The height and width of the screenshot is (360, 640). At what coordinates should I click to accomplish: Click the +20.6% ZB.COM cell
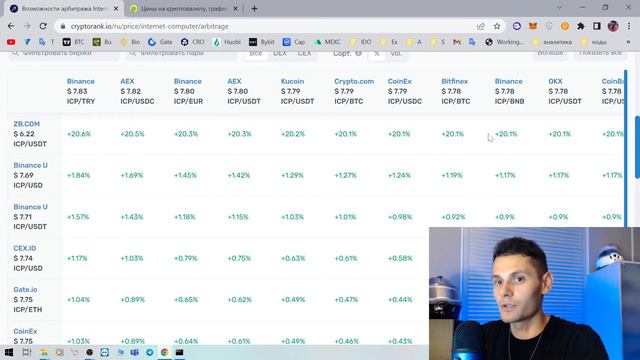[x=79, y=134]
